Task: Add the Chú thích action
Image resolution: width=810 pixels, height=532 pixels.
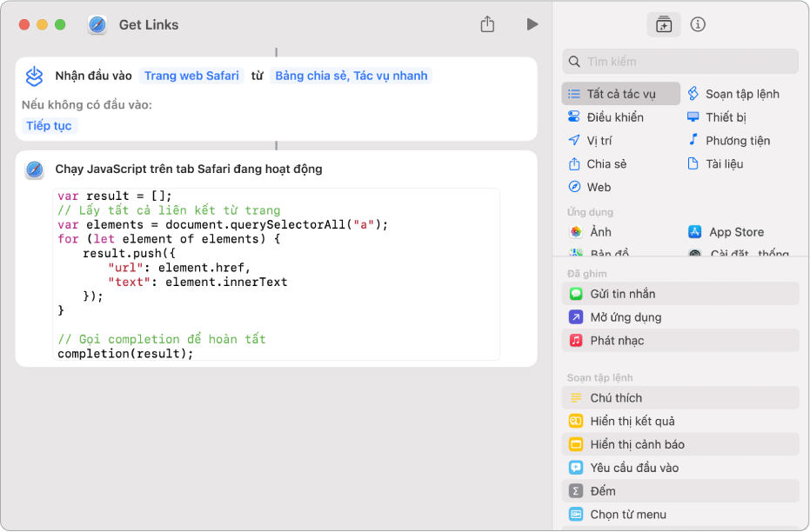Action: (x=680, y=398)
